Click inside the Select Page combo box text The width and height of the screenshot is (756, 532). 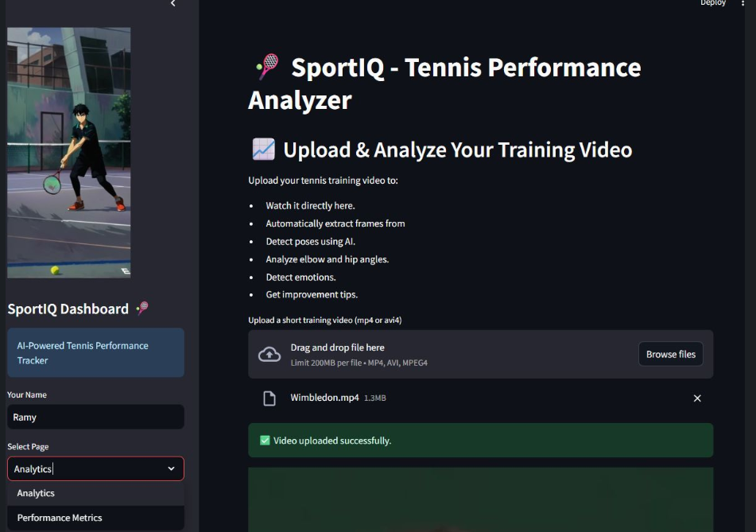[79, 469]
